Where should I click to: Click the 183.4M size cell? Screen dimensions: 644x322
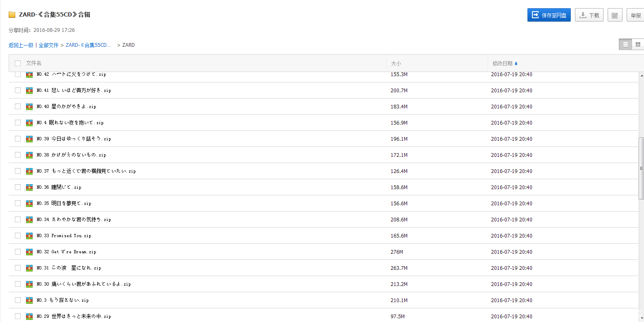pos(399,106)
